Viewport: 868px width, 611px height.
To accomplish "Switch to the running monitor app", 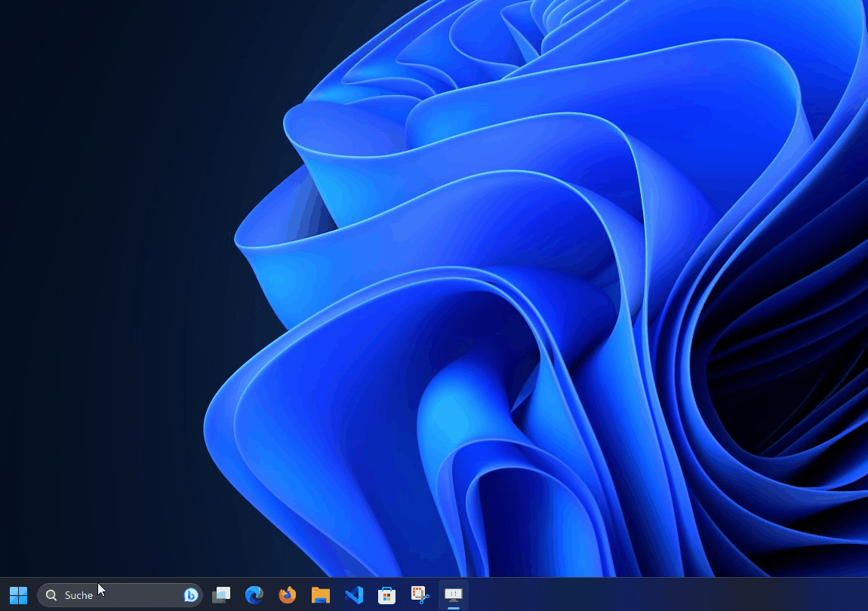I will click(x=454, y=595).
